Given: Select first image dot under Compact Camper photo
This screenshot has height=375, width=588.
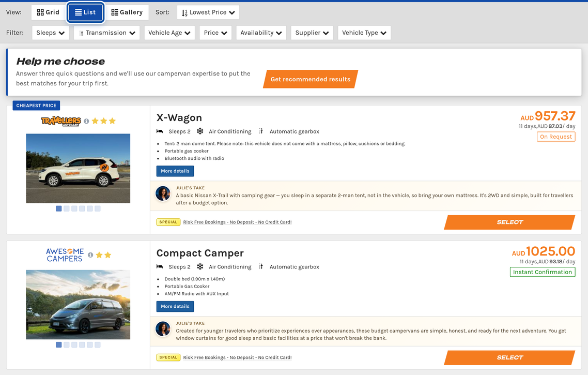Looking at the screenshot, I should 58,344.
